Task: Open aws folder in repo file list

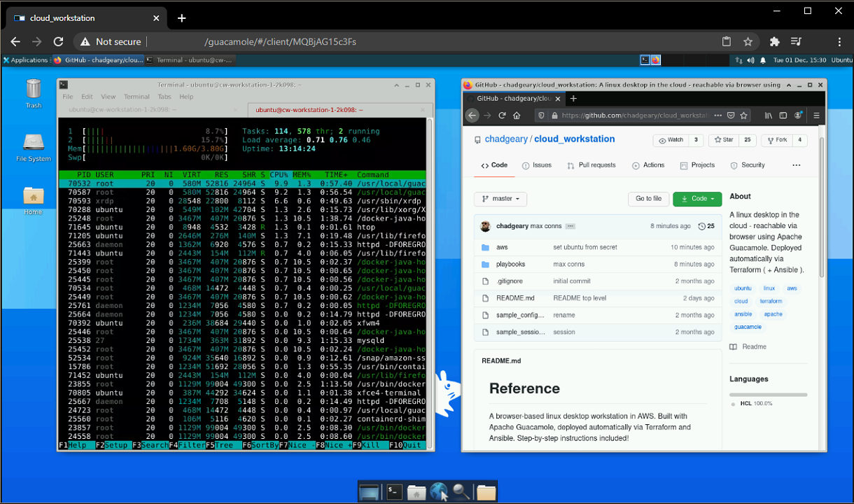Action: (502, 247)
